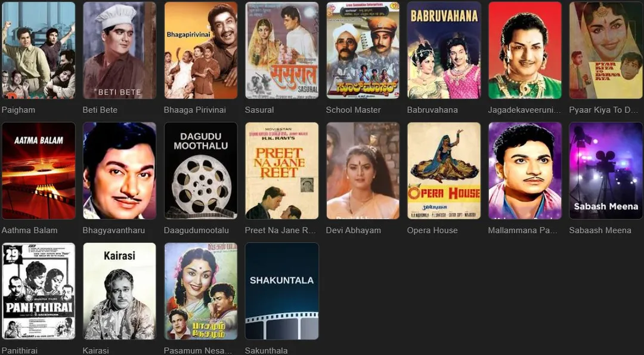Select the Kairasi movie poster
644x355 pixels.
[x=119, y=291]
